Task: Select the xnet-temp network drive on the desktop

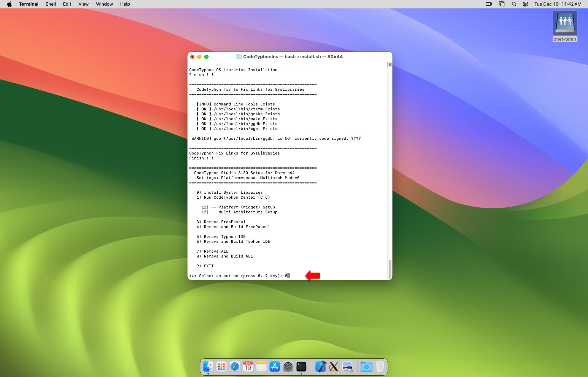Action: [x=565, y=26]
